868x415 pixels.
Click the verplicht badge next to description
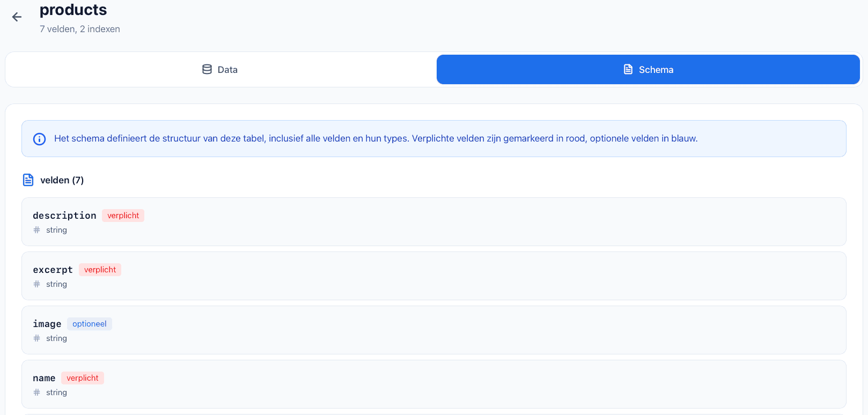pos(123,216)
